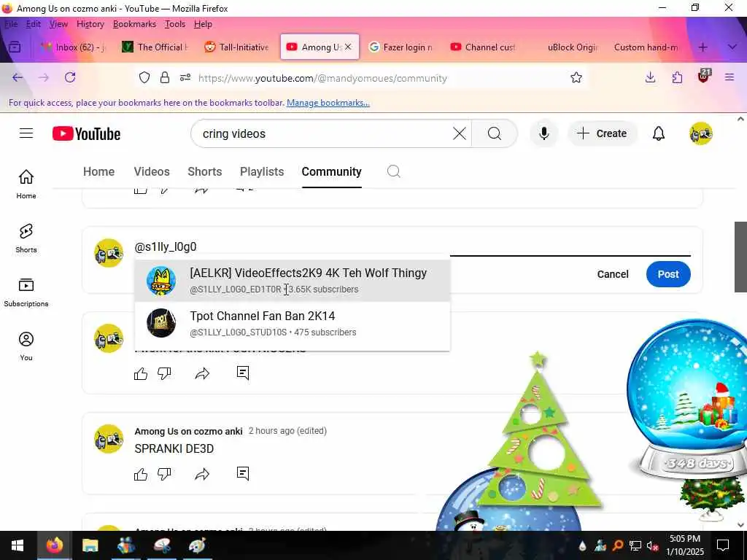Screen dimensions: 747x560
Task: Like the post below the mention suggestions
Action: [x=141, y=373]
